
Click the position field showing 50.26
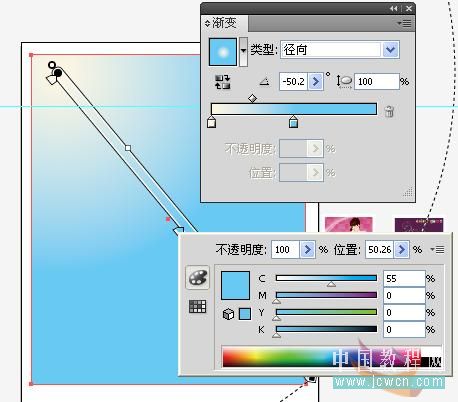(380, 250)
